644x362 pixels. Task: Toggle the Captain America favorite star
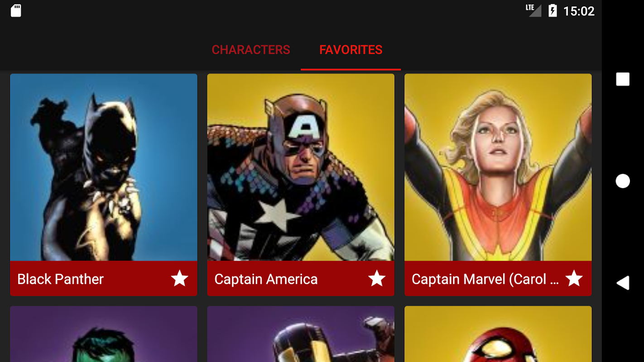click(x=377, y=278)
